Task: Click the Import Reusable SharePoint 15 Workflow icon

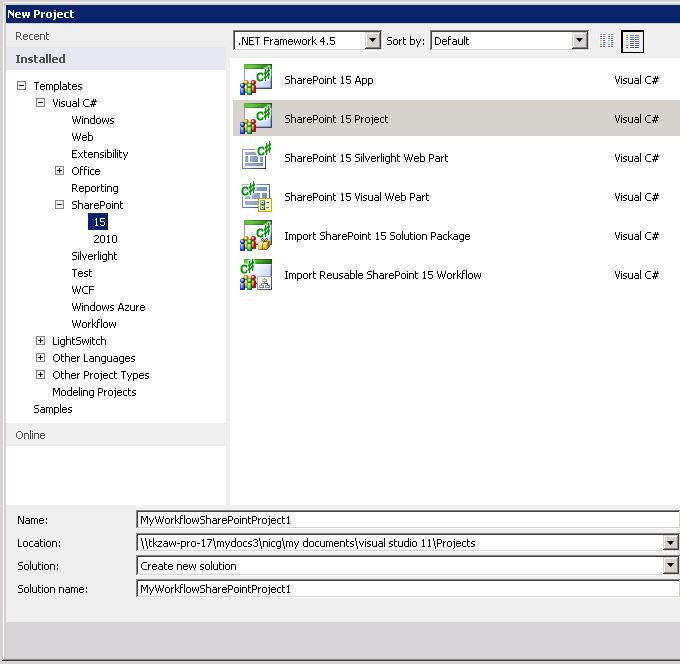Action: (x=256, y=275)
